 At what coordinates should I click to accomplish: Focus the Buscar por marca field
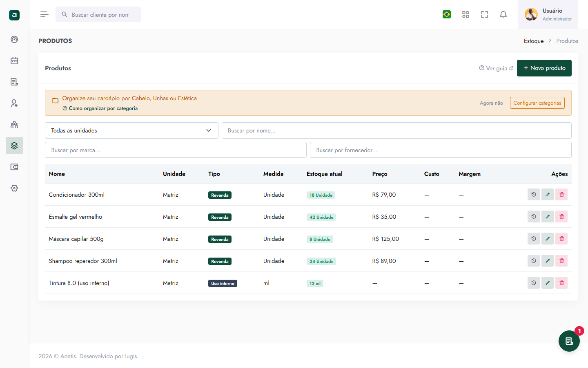click(176, 150)
